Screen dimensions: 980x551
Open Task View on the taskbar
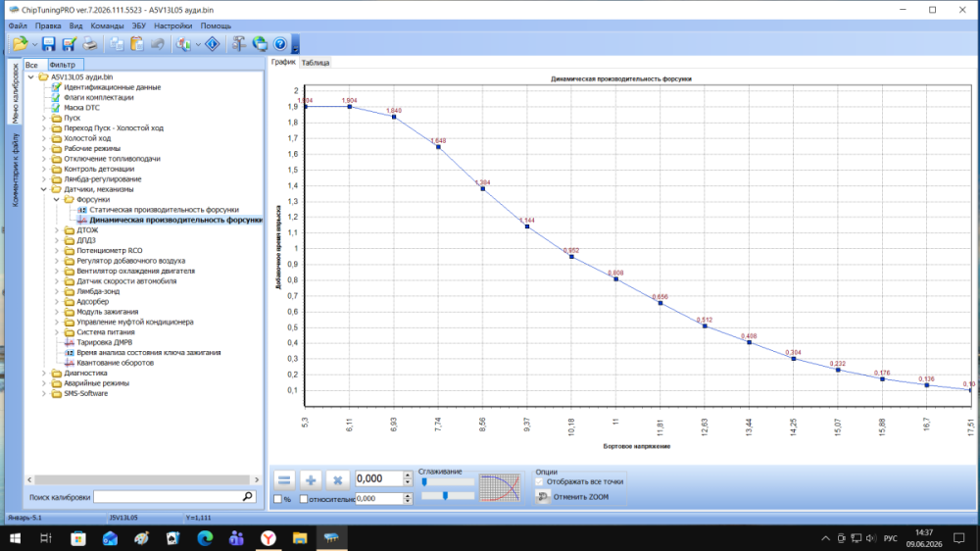[x=46, y=538]
